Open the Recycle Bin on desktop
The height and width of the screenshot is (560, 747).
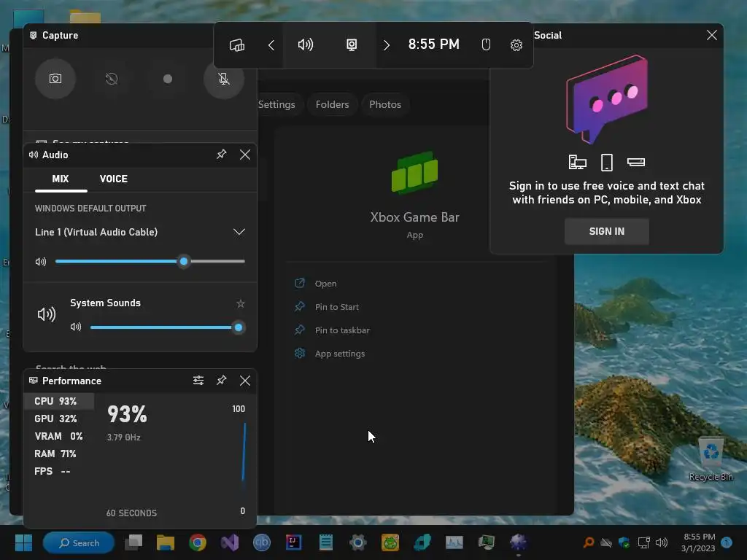[711, 459]
